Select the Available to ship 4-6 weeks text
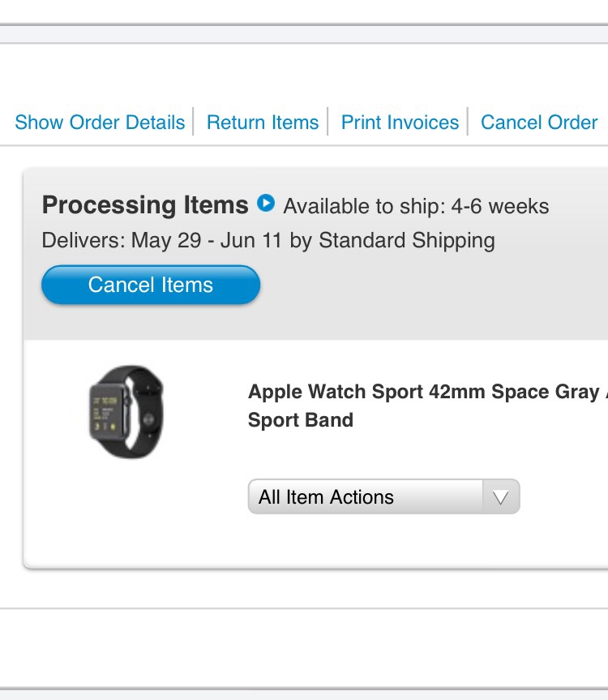 click(x=416, y=206)
